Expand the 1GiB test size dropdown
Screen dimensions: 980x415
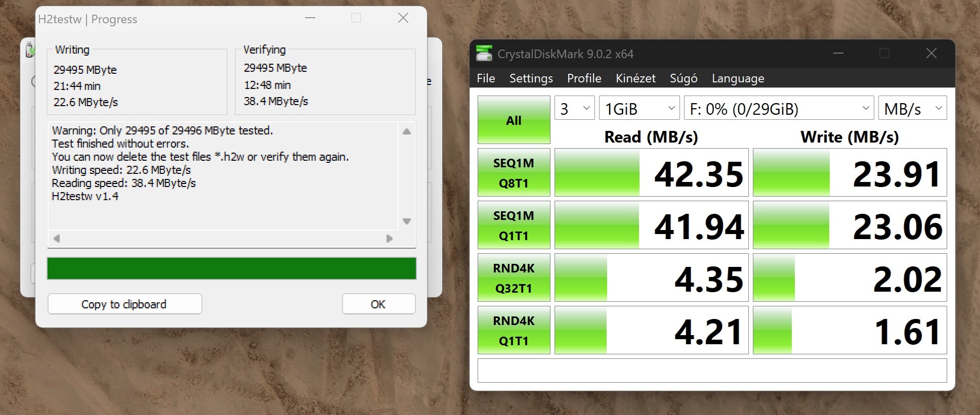[639, 108]
